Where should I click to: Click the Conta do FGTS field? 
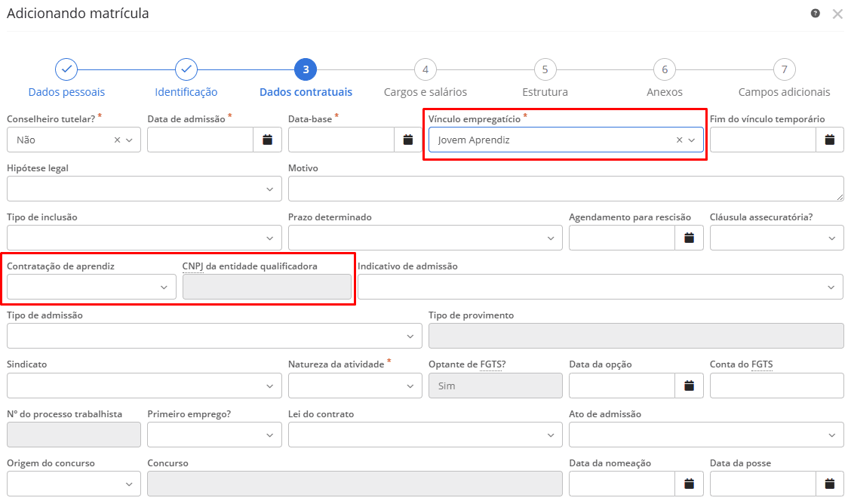coord(776,386)
